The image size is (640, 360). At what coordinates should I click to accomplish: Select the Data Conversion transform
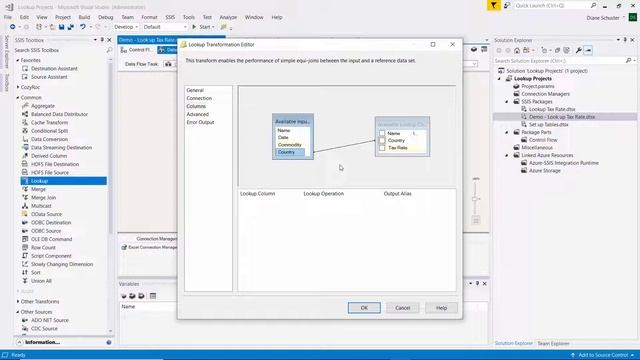point(49,139)
